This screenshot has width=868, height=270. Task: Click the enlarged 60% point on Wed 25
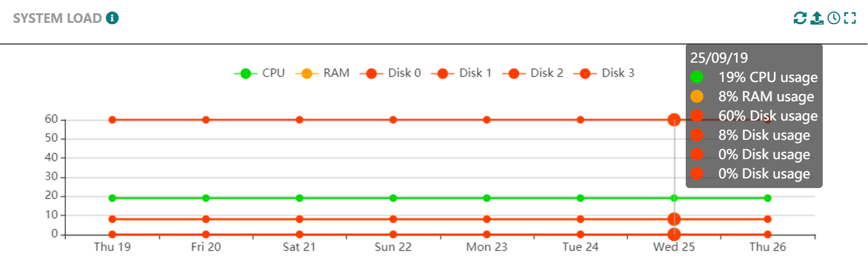[x=674, y=120]
